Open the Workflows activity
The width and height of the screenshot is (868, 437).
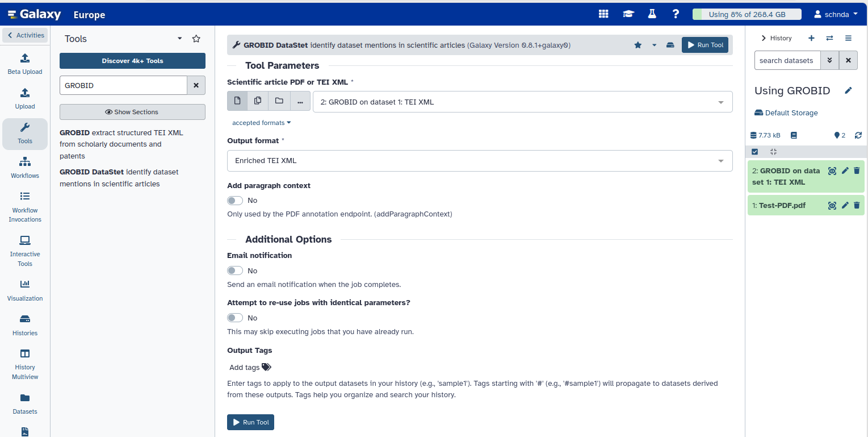[25, 168]
